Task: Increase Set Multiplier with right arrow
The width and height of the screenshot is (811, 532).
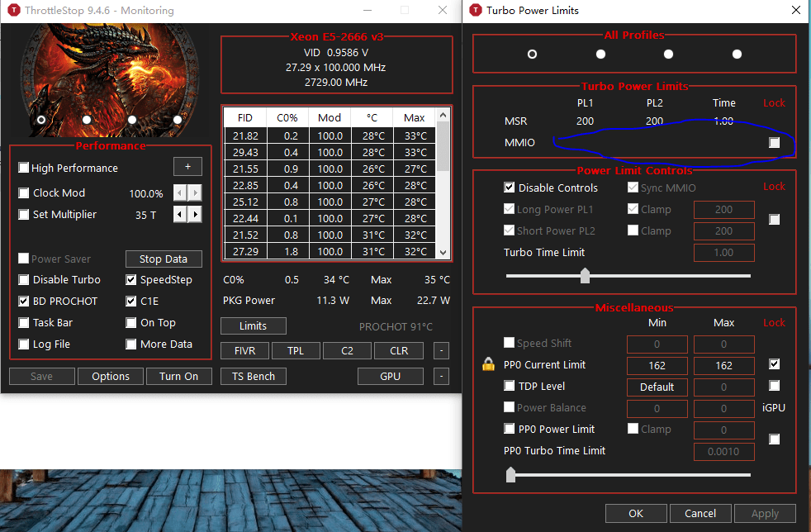Action: [x=195, y=214]
